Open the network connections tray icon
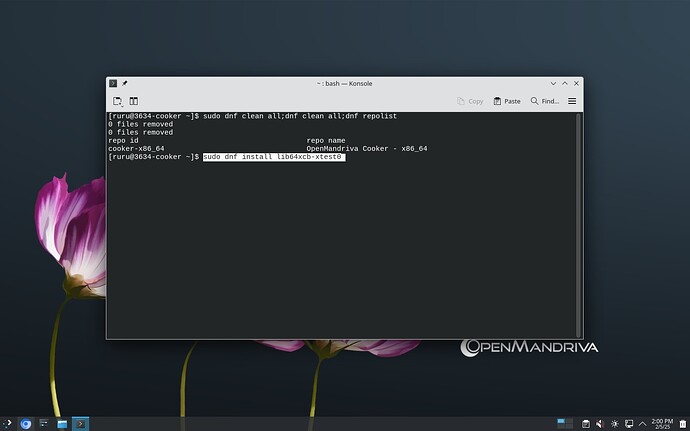This screenshot has height=431, width=690. click(628, 424)
